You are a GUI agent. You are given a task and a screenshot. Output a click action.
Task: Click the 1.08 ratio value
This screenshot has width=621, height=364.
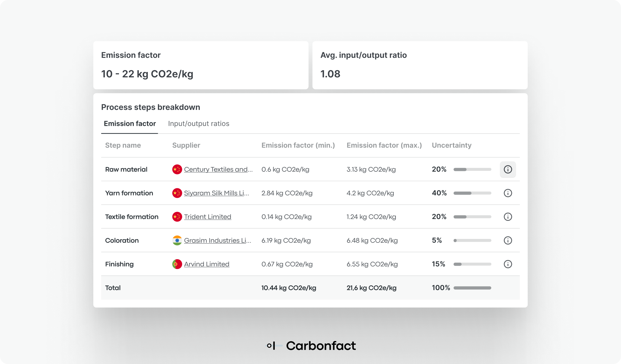tap(330, 74)
